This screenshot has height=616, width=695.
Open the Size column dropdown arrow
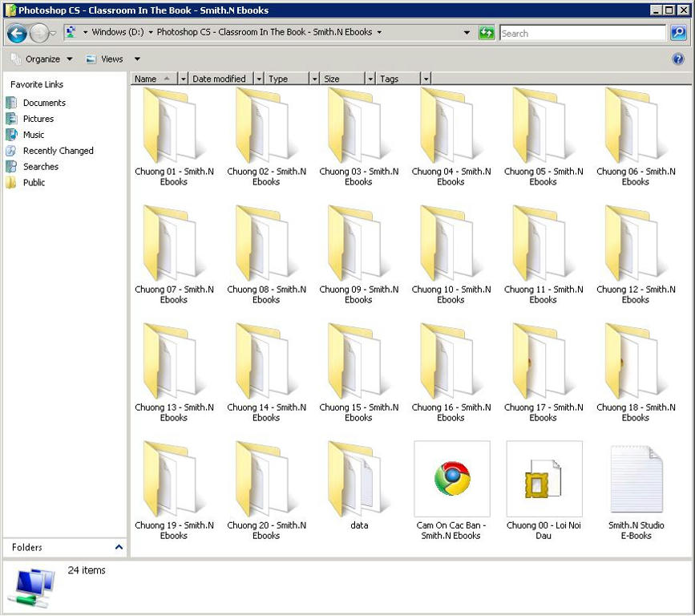click(370, 79)
